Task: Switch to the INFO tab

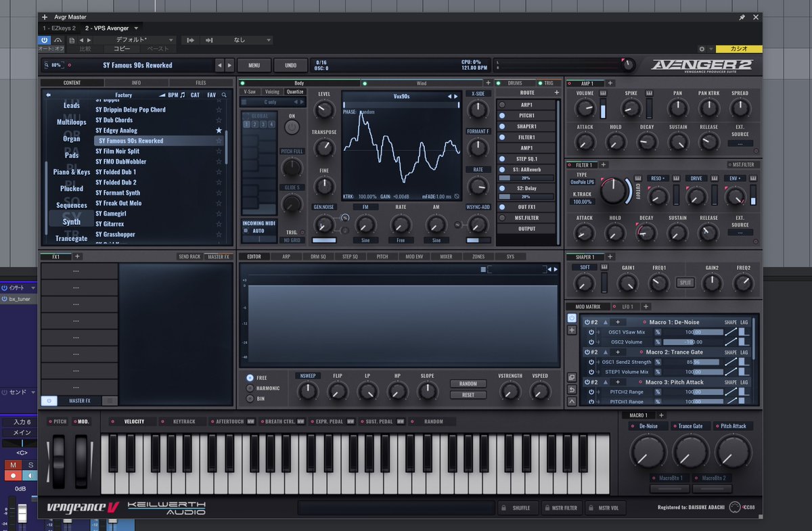Action: pyautogui.click(x=136, y=83)
